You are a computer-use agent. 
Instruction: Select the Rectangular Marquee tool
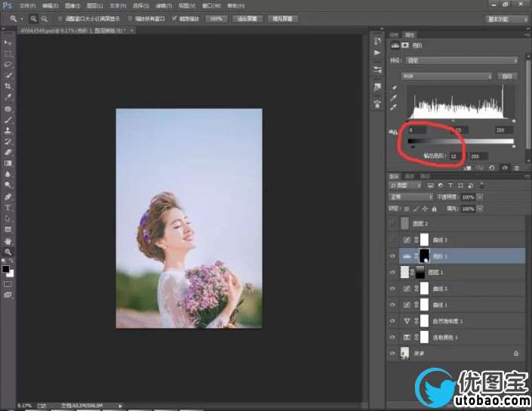coord(8,54)
